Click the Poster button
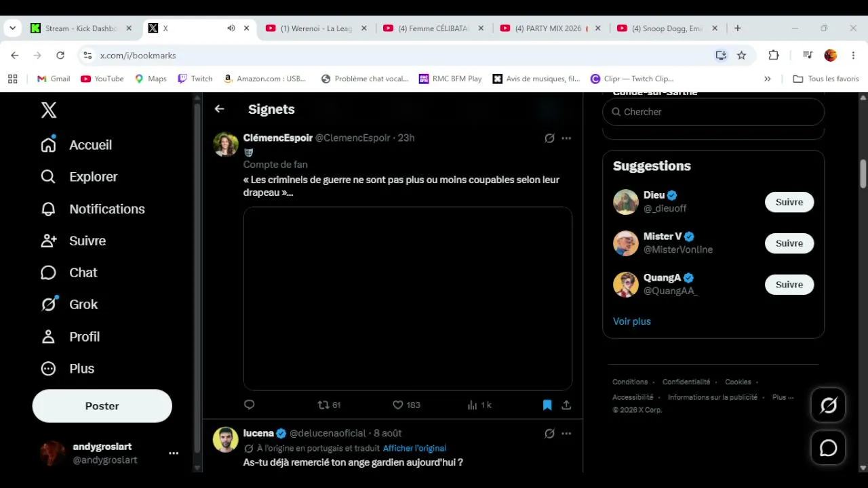This screenshot has width=868, height=488. (102, 406)
